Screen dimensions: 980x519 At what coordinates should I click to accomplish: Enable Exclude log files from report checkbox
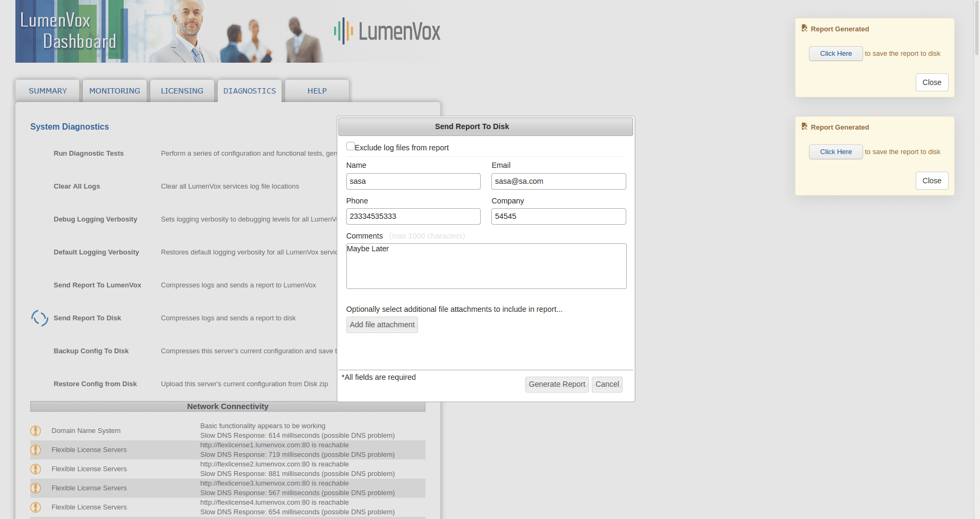pos(351,147)
